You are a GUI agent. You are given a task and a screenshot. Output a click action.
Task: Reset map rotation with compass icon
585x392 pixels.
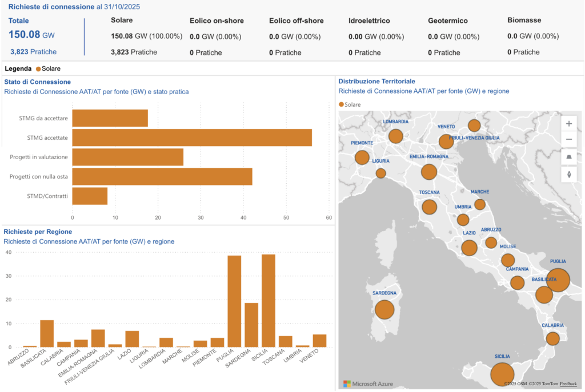(x=568, y=174)
